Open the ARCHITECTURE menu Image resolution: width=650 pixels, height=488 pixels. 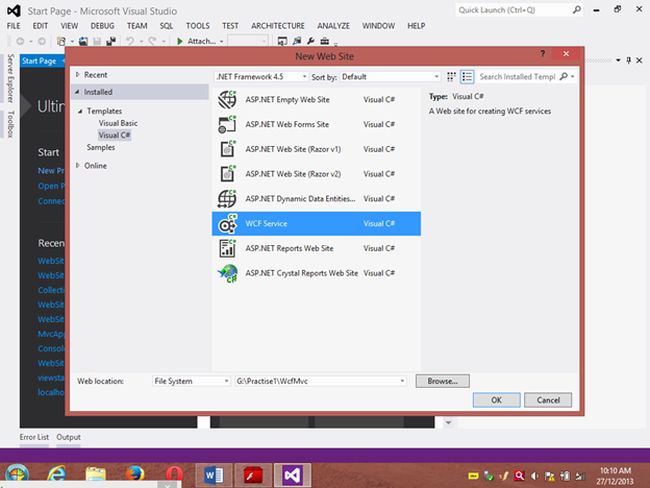click(x=278, y=26)
